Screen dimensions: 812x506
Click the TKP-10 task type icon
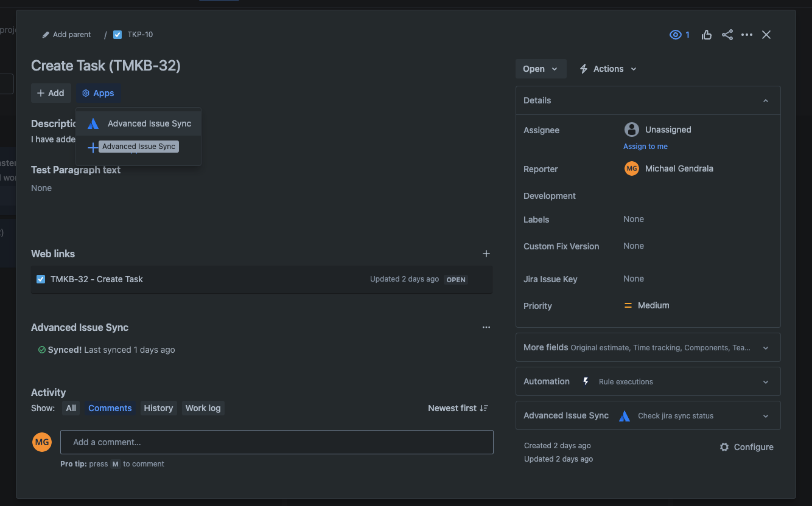point(117,35)
